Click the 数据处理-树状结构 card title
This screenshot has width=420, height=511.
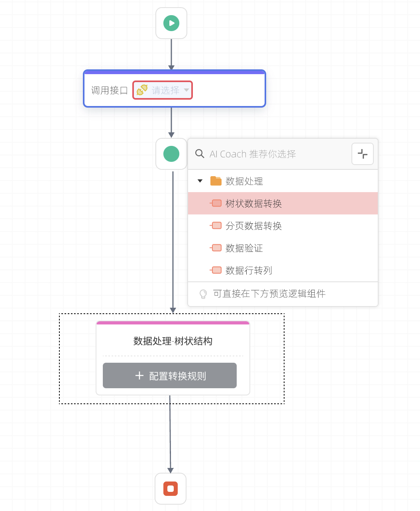173,341
